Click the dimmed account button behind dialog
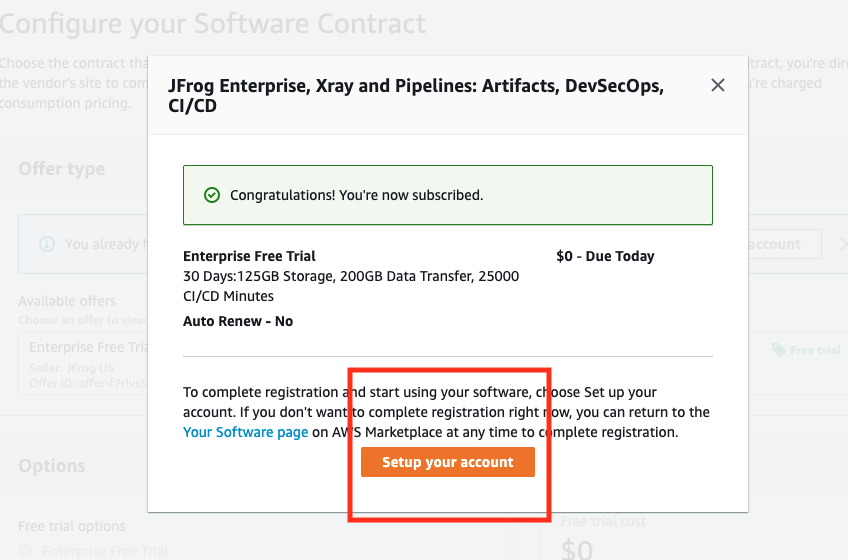The width and height of the screenshot is (848, 560). [x=785, y=244]
